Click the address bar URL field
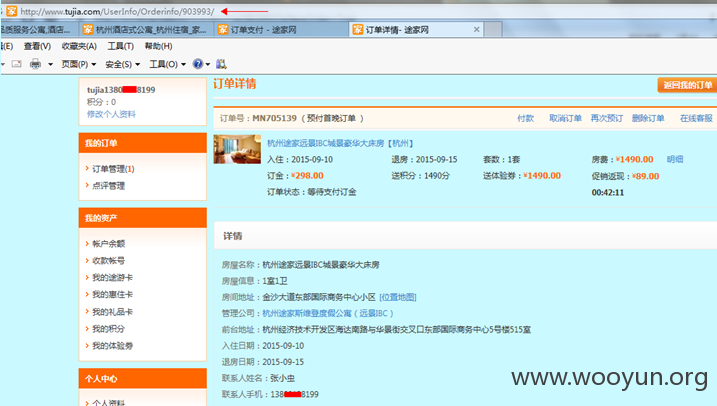 point(117,11)
